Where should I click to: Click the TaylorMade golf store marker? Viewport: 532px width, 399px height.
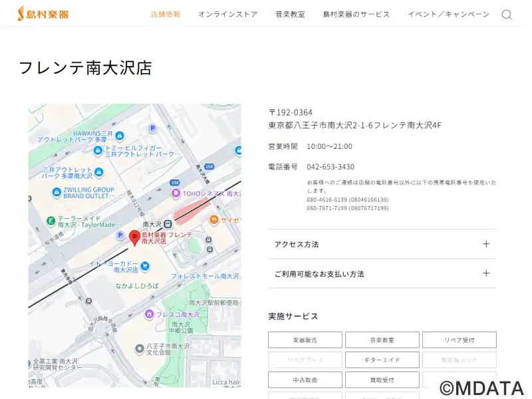click(x=50, y=221)
